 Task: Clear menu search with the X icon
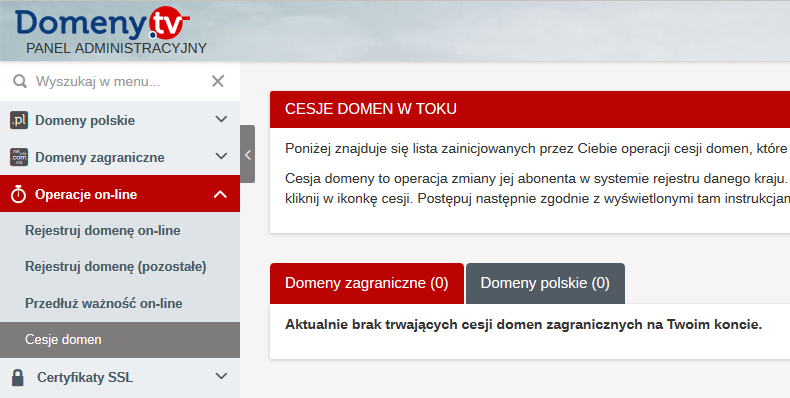(218, 81)
